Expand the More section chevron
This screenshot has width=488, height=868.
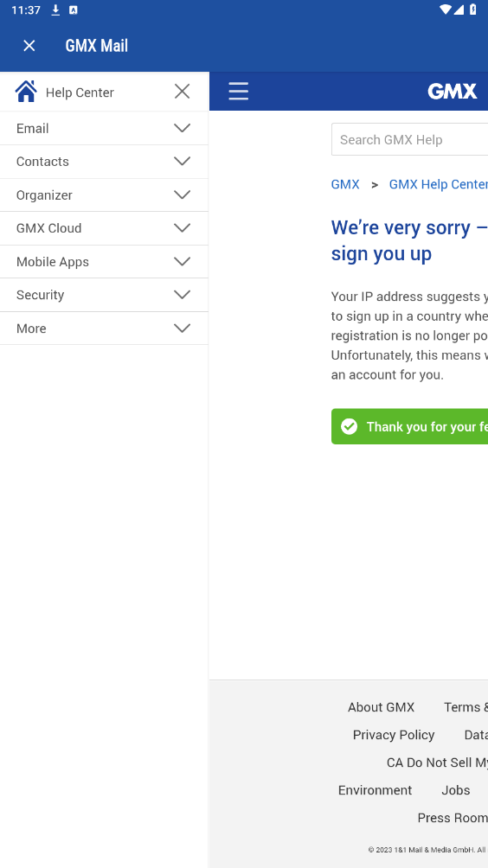[182, 329]
